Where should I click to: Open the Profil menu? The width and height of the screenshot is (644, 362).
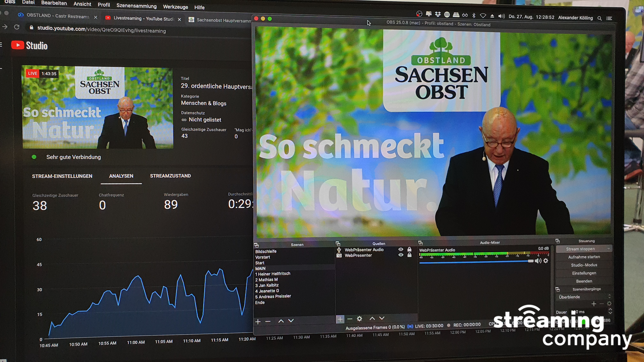tap(104, 5)
